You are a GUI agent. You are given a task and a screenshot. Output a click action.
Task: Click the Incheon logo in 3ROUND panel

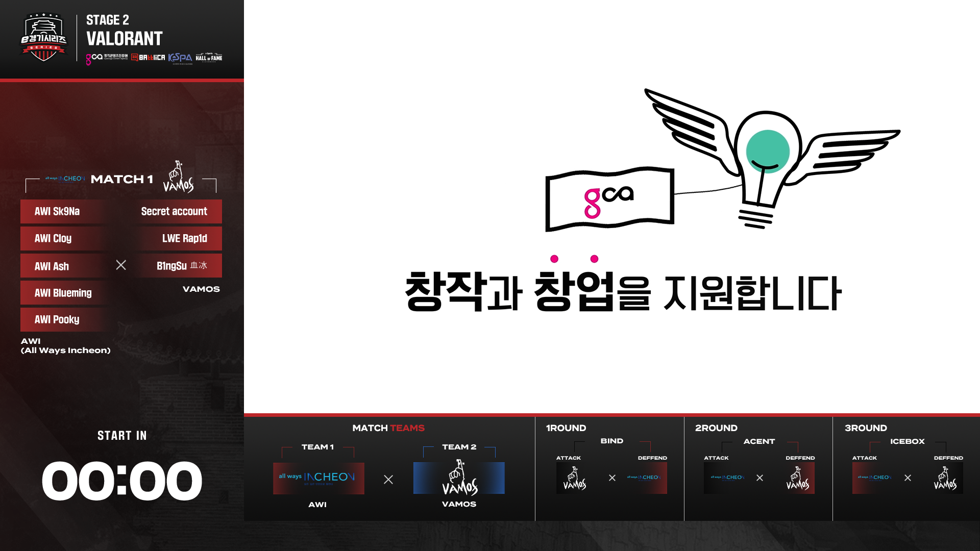click(874, 478)
